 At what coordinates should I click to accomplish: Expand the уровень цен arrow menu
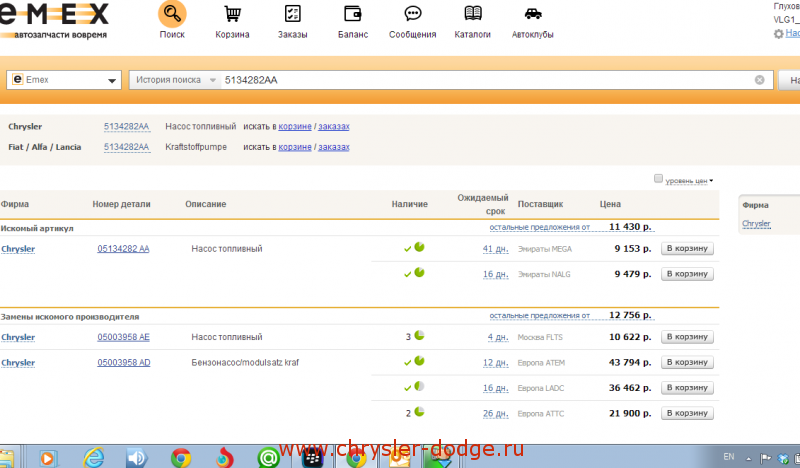pyautogui.click(x=711, y=181)
